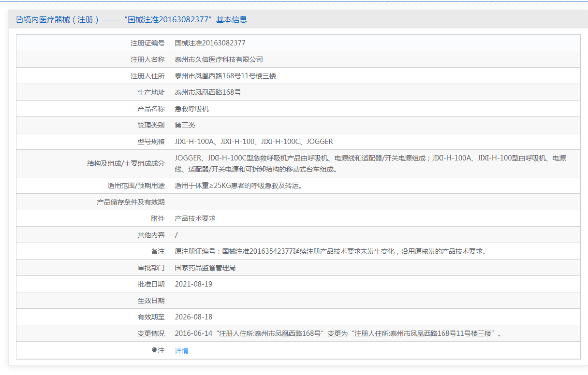
Task: Click the document icon in the header
Action: [x=19, y=20]
